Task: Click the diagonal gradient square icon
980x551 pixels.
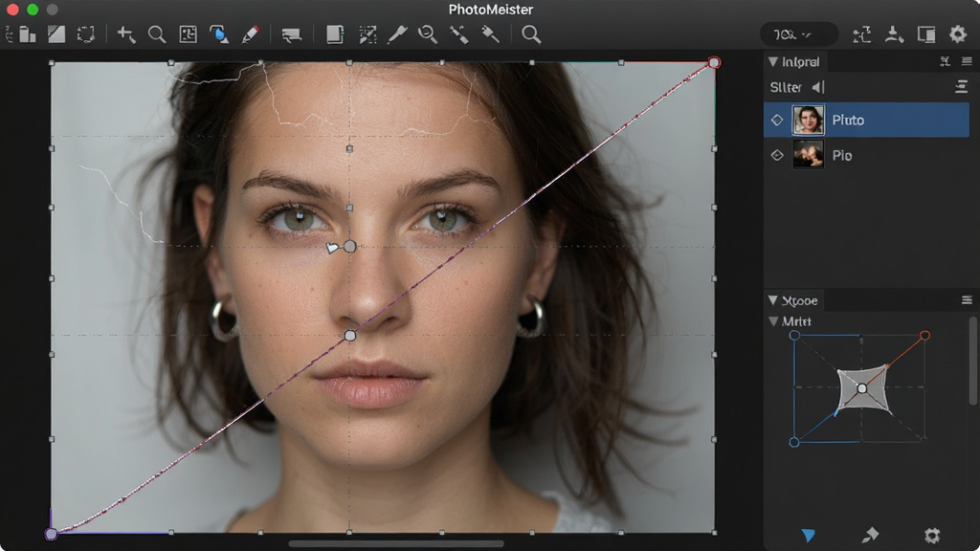Action: [56, 34]
